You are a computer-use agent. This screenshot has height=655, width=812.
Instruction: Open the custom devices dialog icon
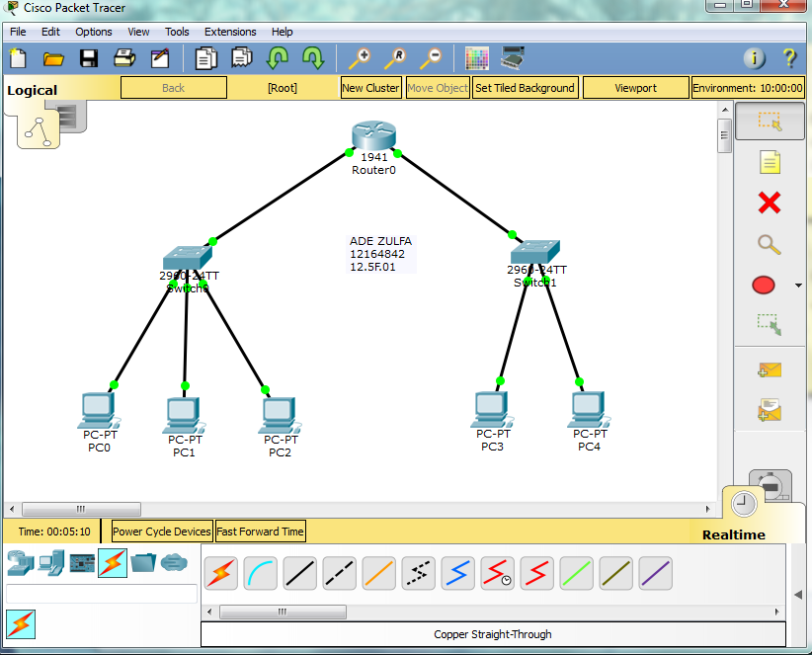click(513, 58)
